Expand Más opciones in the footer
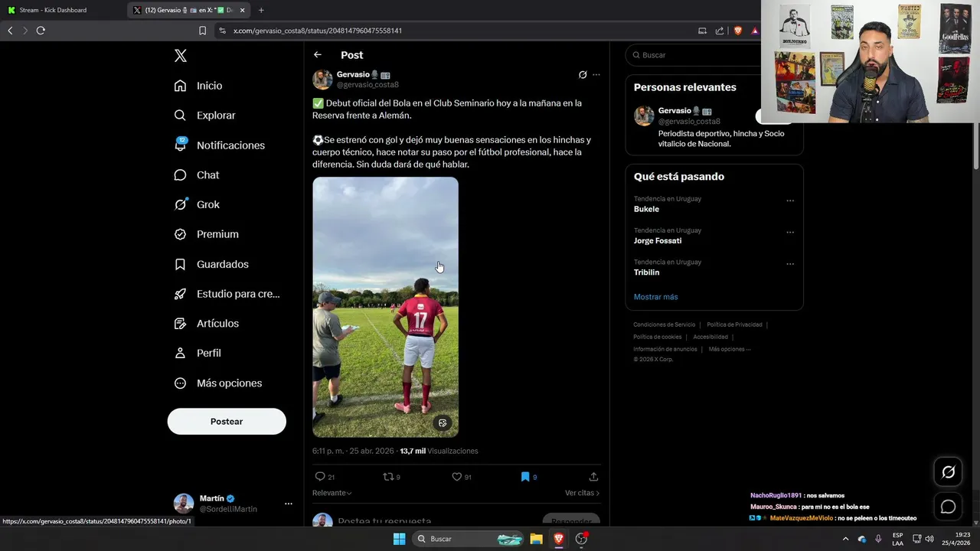The image size is (980, 551). [730, 349]
